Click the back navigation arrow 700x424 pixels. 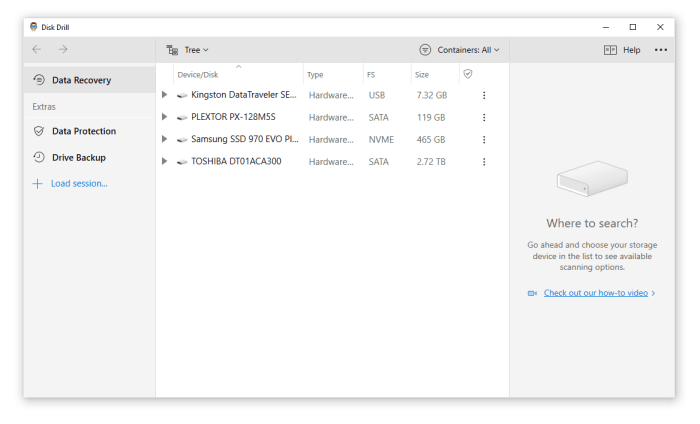point(37,49)
